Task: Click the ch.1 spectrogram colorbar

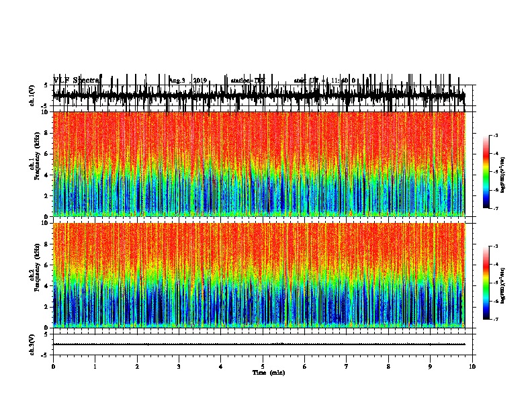Action: [486, 172]
